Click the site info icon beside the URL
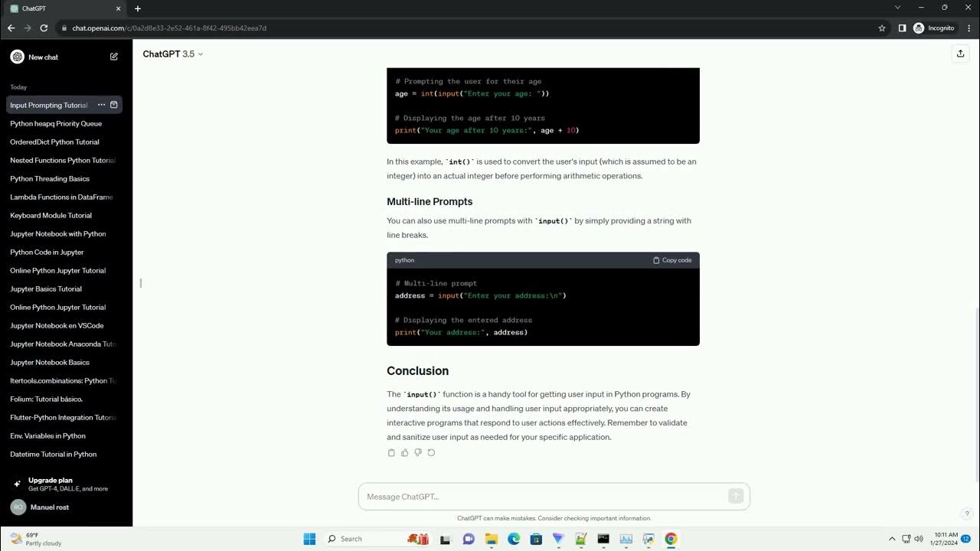The width and height of the screenshot is (980, 551). pyautogui.click(x=64, y=28)
